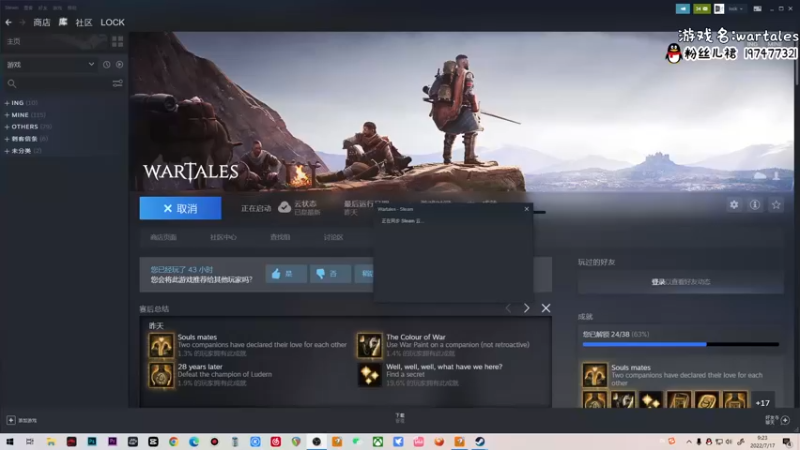Open Google Chrome on taskbar
This screenshot has height=450, width=800.
173,441
